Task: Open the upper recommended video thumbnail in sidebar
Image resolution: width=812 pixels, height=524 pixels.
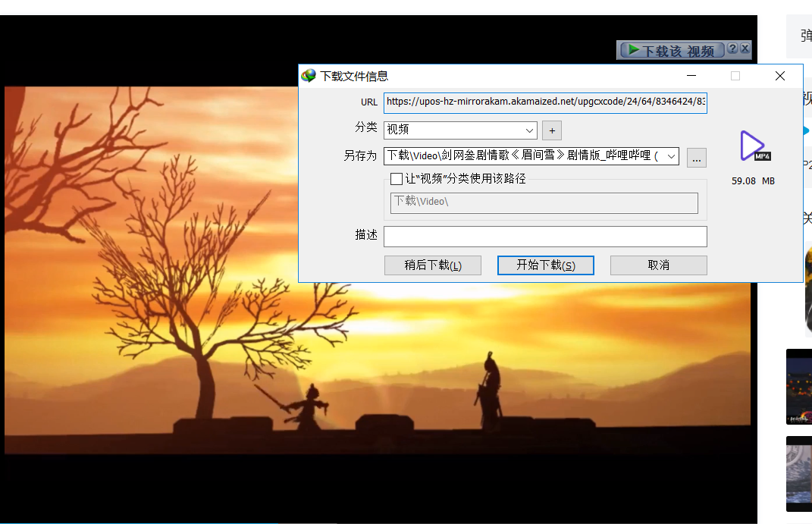Action: point(799,387)
